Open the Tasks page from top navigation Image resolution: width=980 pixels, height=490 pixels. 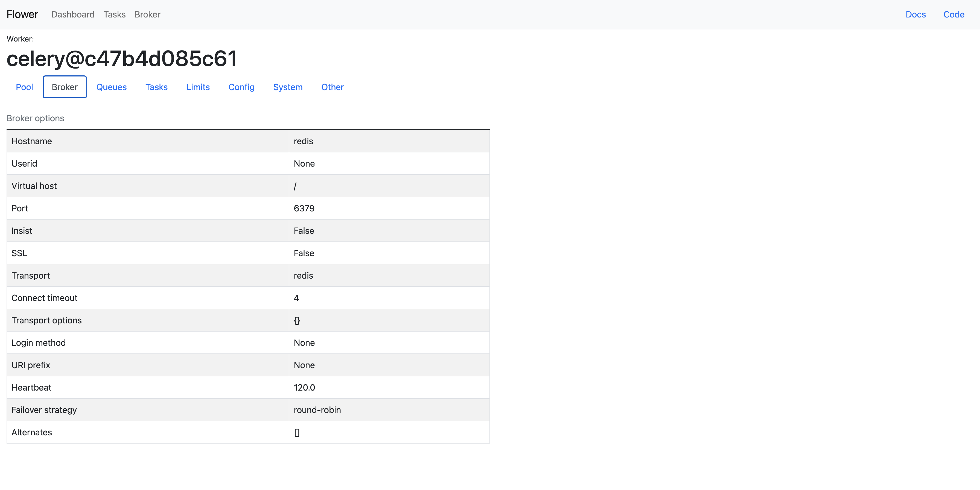pyautogui.click(x=114, y=14)
